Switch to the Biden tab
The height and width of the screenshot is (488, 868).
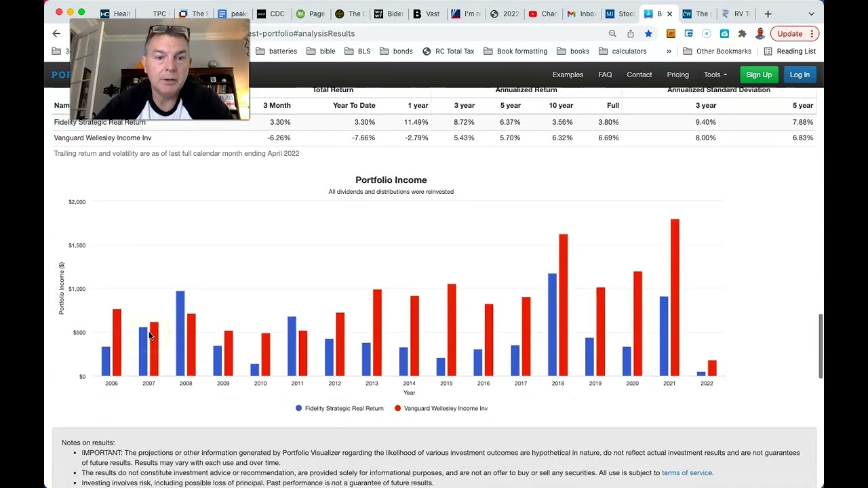389,14
